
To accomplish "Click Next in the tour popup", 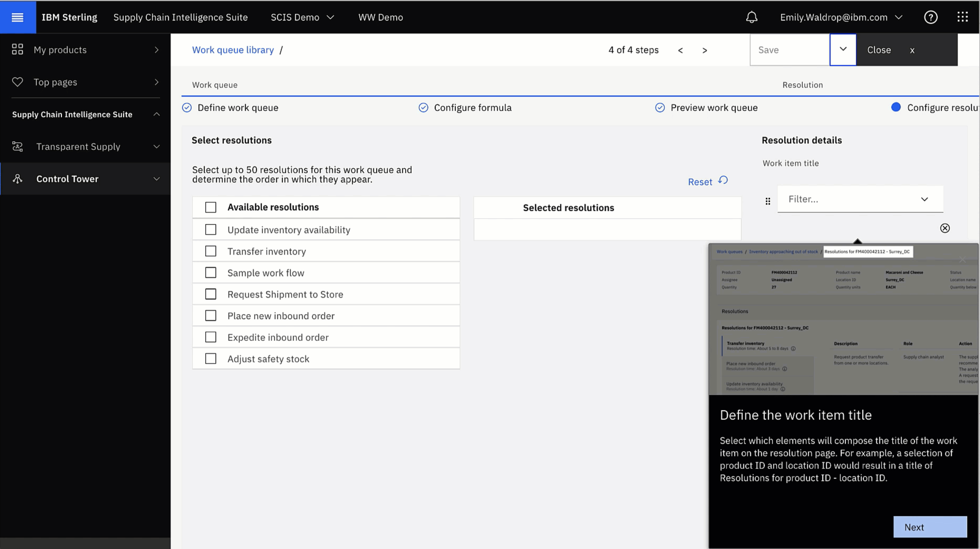I will 930,527.
